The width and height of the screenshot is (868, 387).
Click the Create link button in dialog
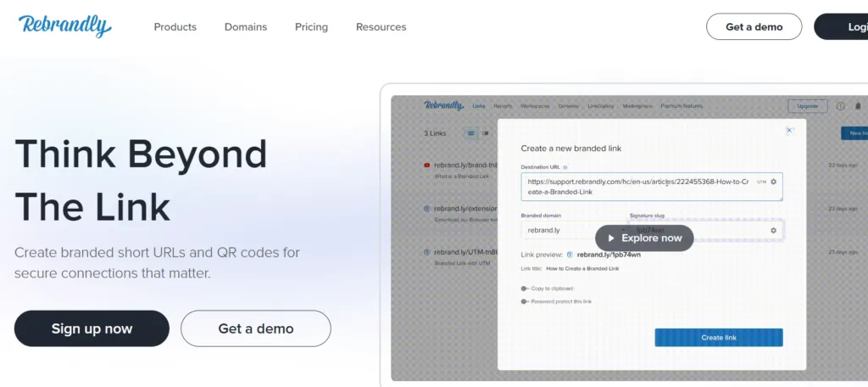coord(718,338)
